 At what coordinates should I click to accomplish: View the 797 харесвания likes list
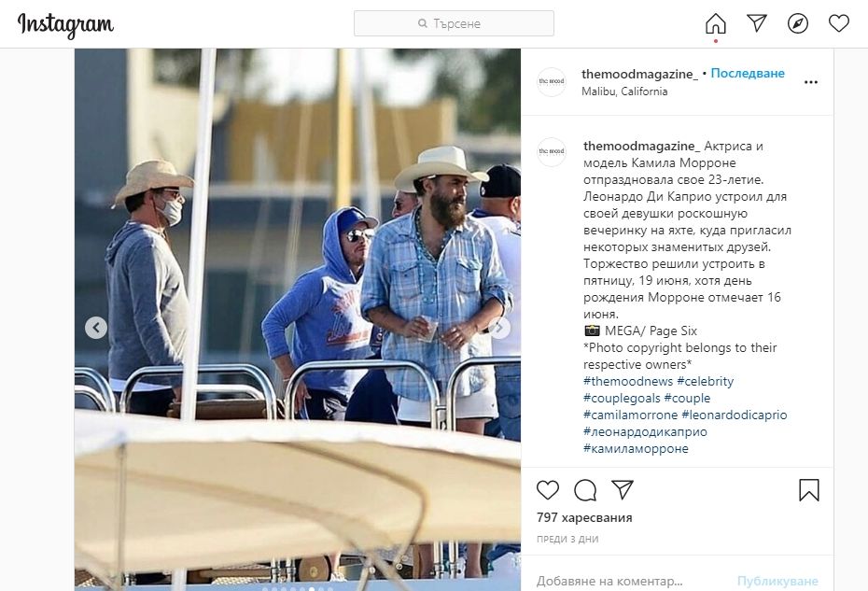584,517
